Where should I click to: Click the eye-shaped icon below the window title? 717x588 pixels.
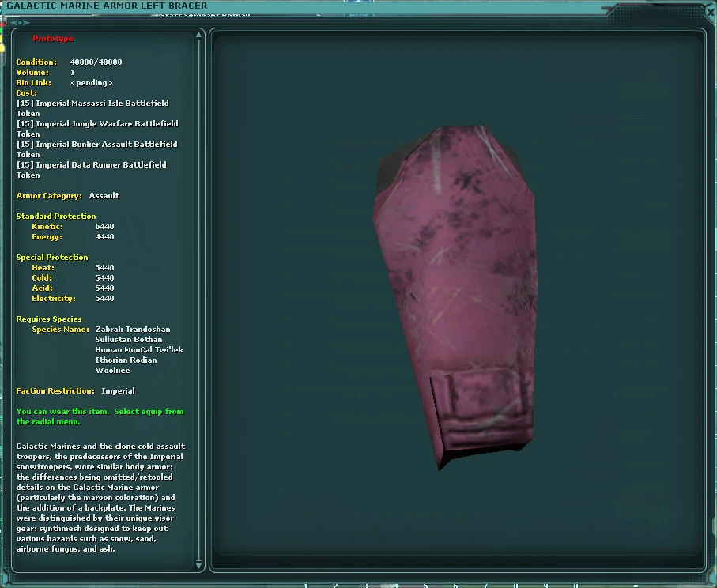pyautogui.click(x=20, y=22)
